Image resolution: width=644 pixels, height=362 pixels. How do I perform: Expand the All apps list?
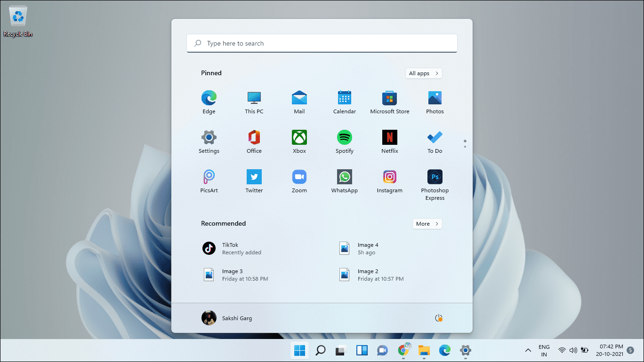pyautogui.click(x=423, y=73)
